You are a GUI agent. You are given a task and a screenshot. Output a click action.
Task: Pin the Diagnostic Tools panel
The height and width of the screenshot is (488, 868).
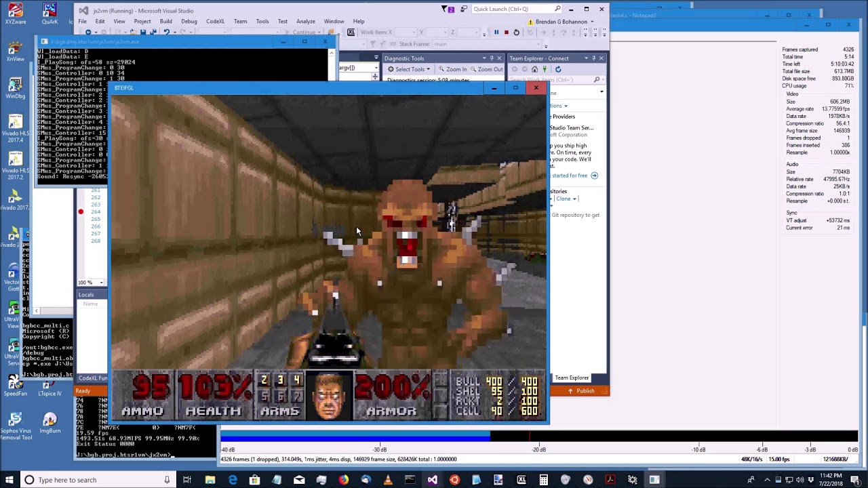point(492,58)
